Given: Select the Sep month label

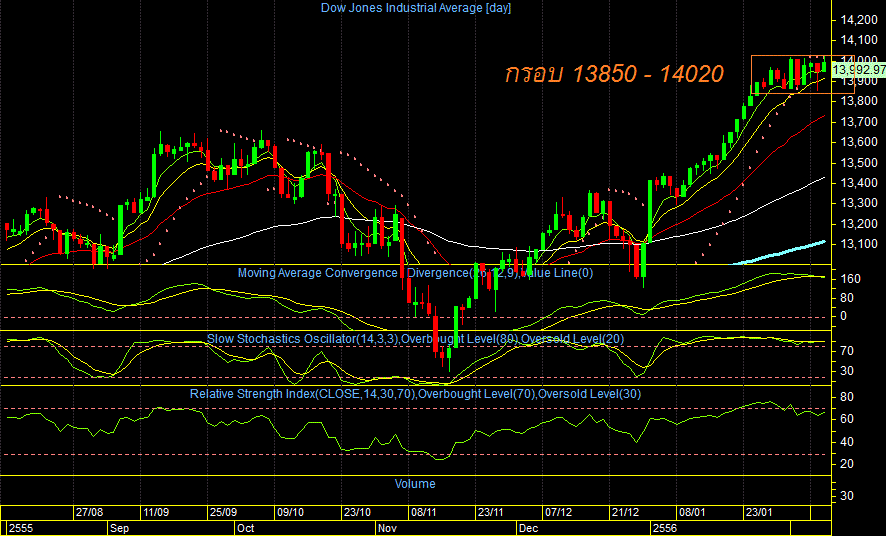Looking at the screenshot, I should pyautogui.click(x=120, y=528).
